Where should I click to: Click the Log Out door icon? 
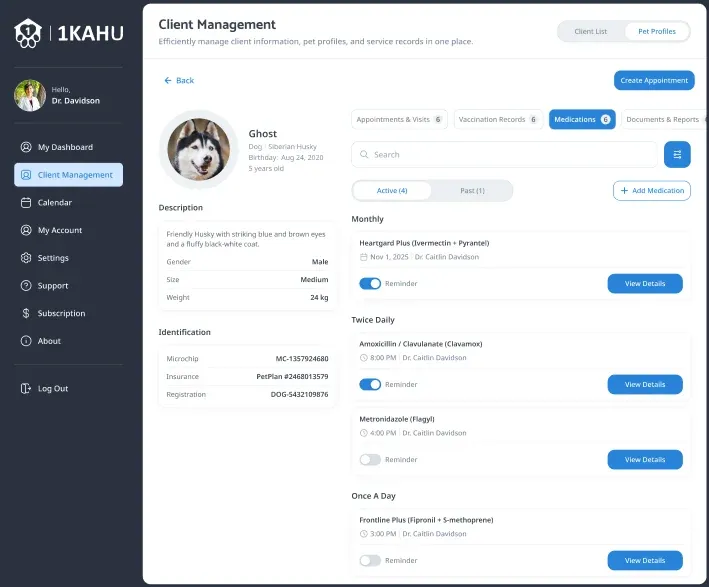coord(26,388)
